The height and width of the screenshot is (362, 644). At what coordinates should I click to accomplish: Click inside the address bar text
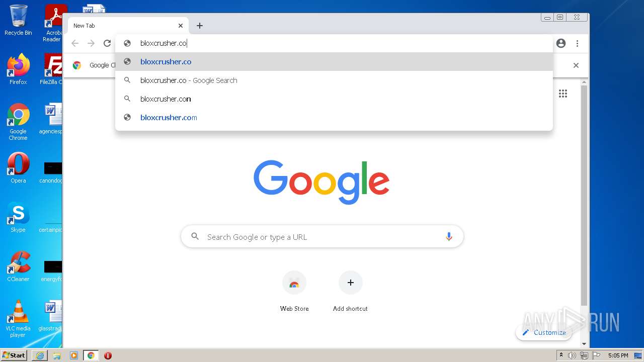pos(164,43)
